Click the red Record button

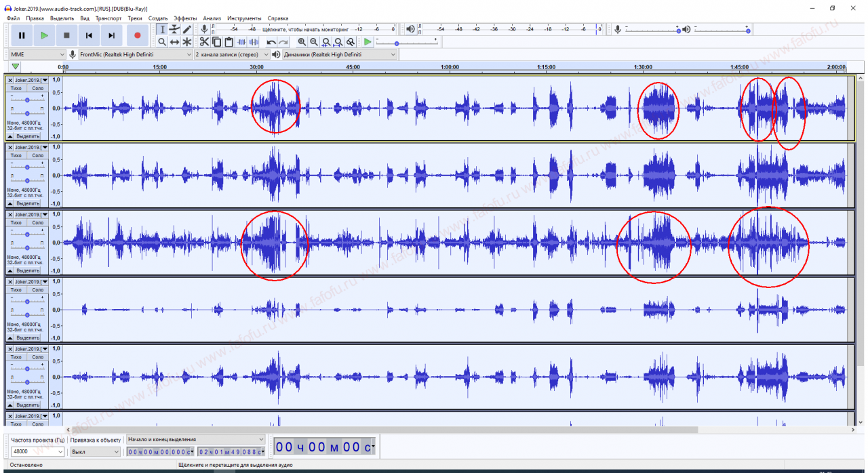point(138,35)
